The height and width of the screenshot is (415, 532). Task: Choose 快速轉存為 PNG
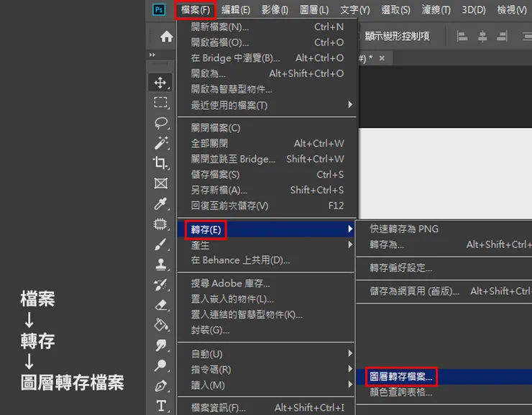pos(444,229)
